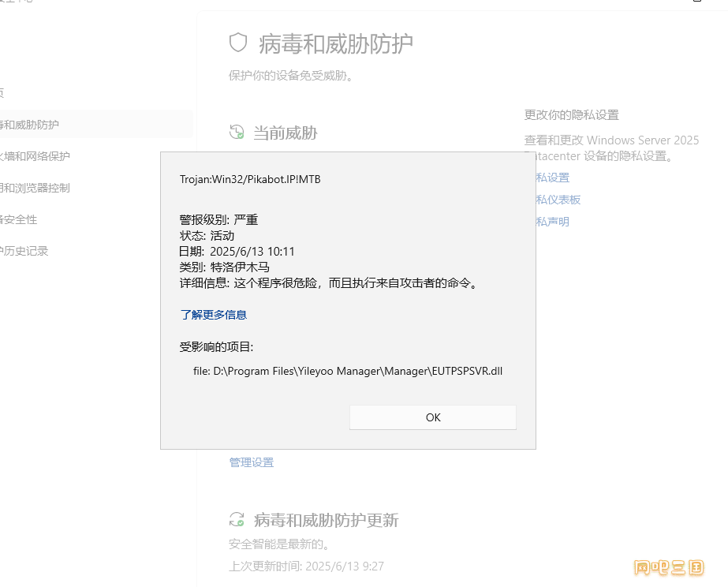Click the 上次更新时间 2025/6/13 9:27 text
Image resolution: width=728 pixels, height=587 pixels.
click(307, 566)
